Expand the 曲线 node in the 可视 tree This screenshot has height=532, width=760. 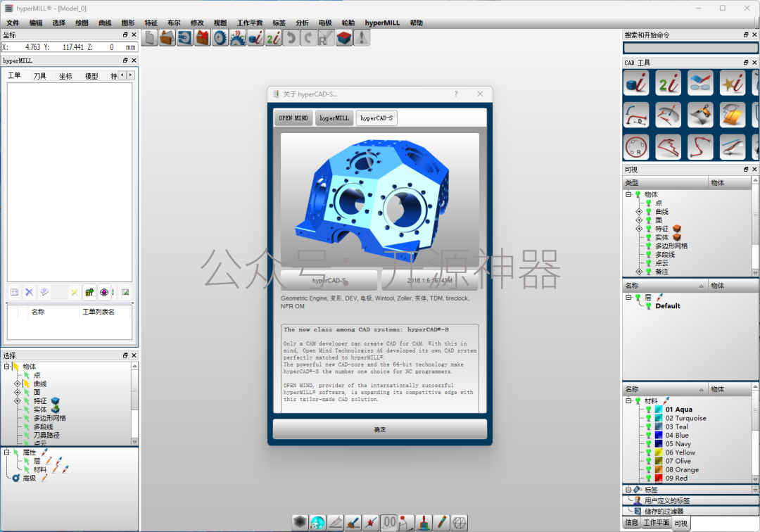[x=639, y=212]
